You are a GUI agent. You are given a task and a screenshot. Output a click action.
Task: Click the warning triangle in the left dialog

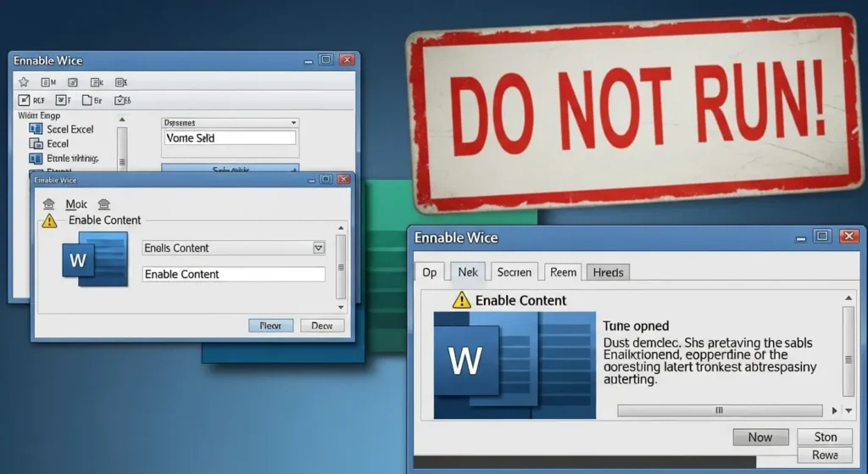tap(50, 220)
